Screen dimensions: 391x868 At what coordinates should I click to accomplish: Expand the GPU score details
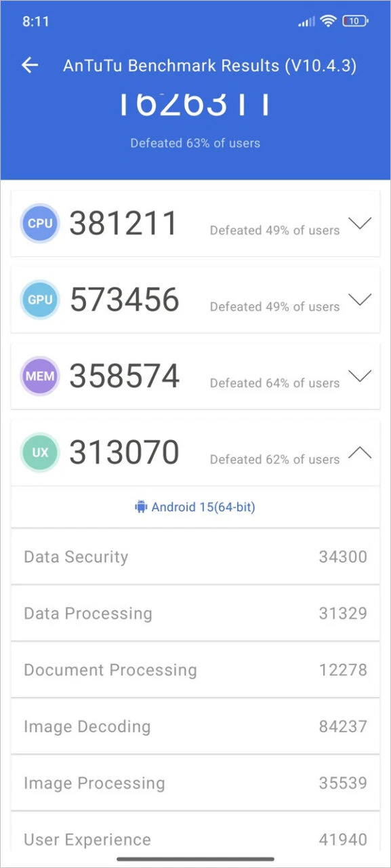tap(361, 300)
